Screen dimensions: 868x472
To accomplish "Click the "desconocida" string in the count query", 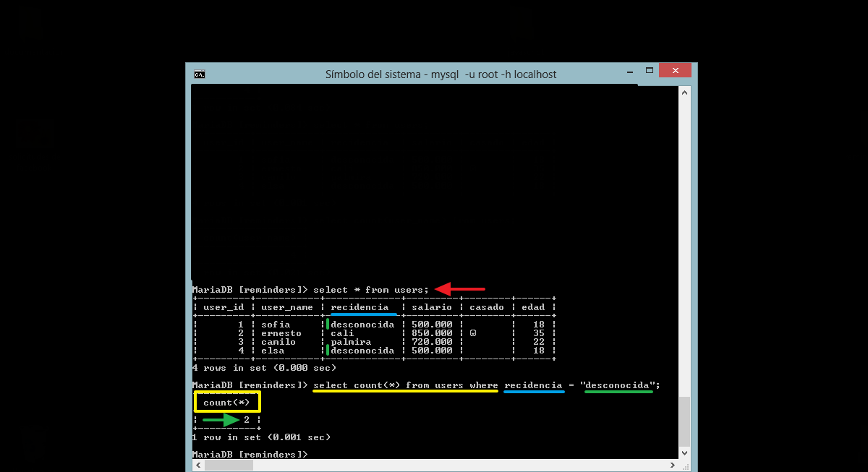I will (618, 385).
